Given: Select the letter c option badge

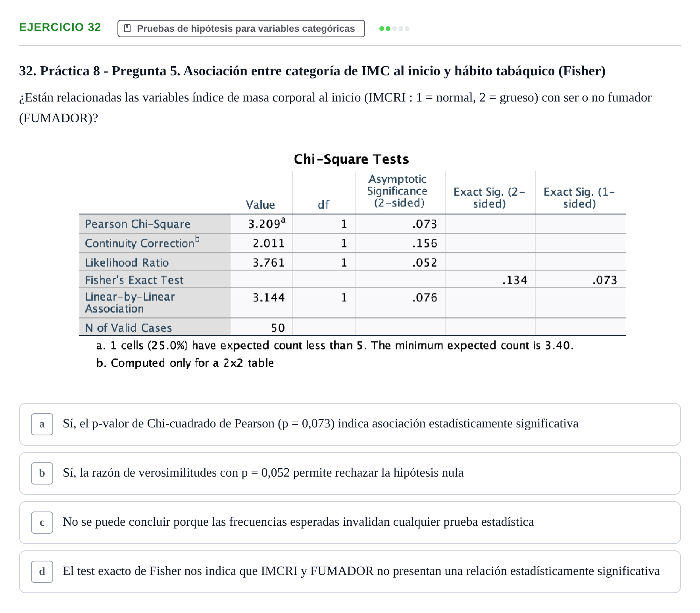Looking at the screenshot, I should 42,523.
